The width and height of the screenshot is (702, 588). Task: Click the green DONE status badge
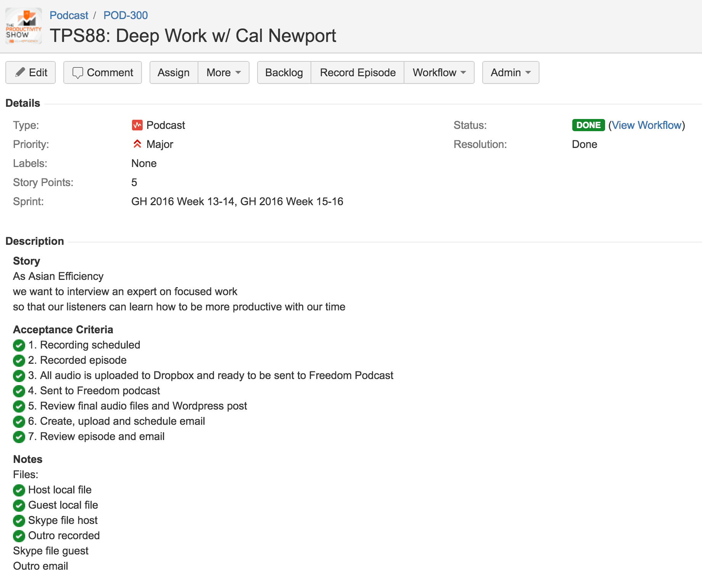point(588,125)
